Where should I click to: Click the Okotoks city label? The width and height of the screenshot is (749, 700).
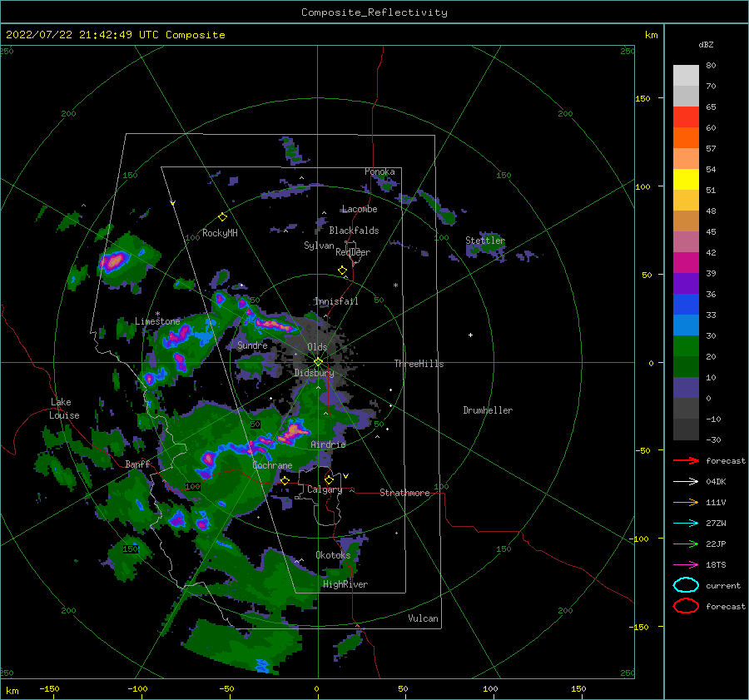tap(333, 555)
